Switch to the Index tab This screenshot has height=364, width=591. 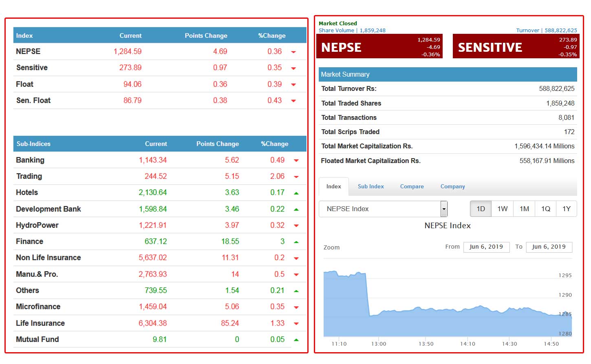pyautogui.click(x=333, y=186)
